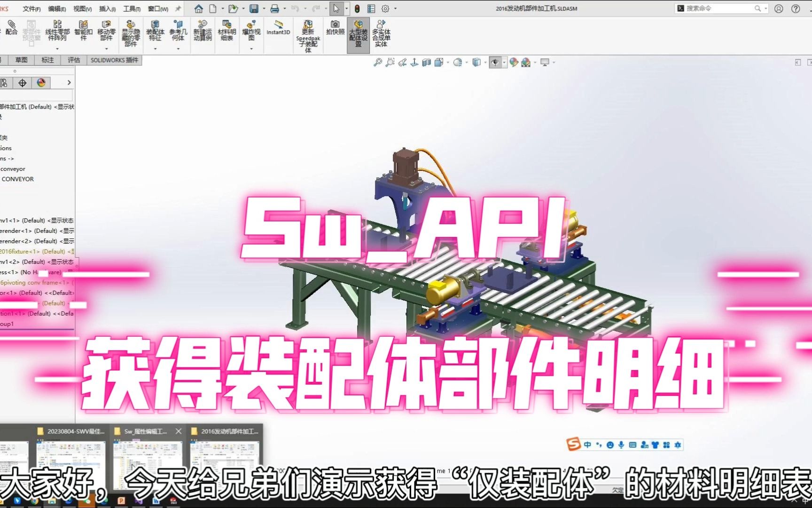The image size is (812, 508).
Task: Open the user account icon at top right
Action: pyautogui.click(x=779, y=8)
